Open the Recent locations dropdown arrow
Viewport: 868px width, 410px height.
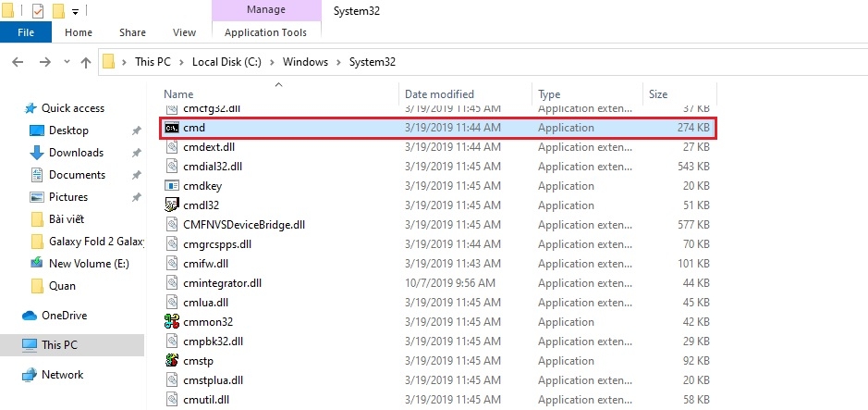point(67,62)
